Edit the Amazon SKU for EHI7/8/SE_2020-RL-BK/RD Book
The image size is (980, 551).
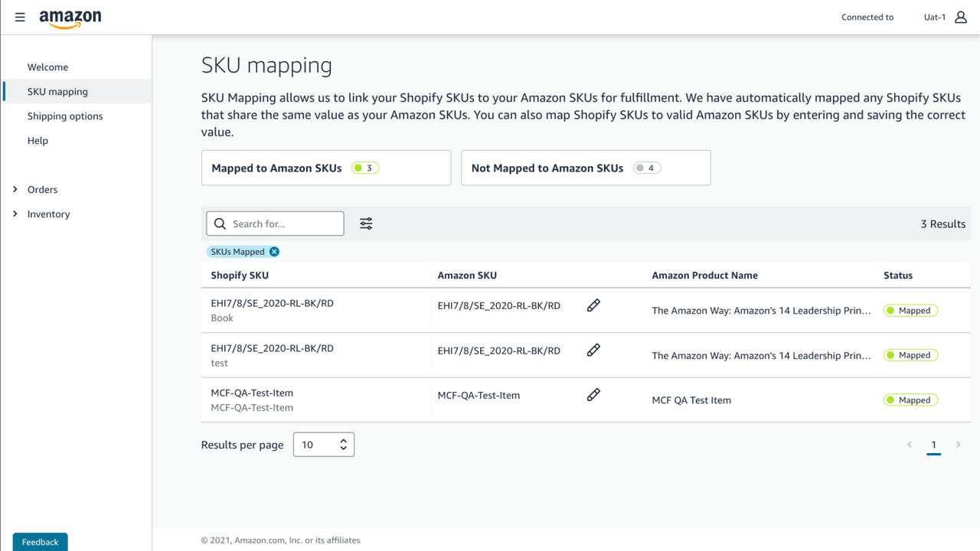point(593,305)
